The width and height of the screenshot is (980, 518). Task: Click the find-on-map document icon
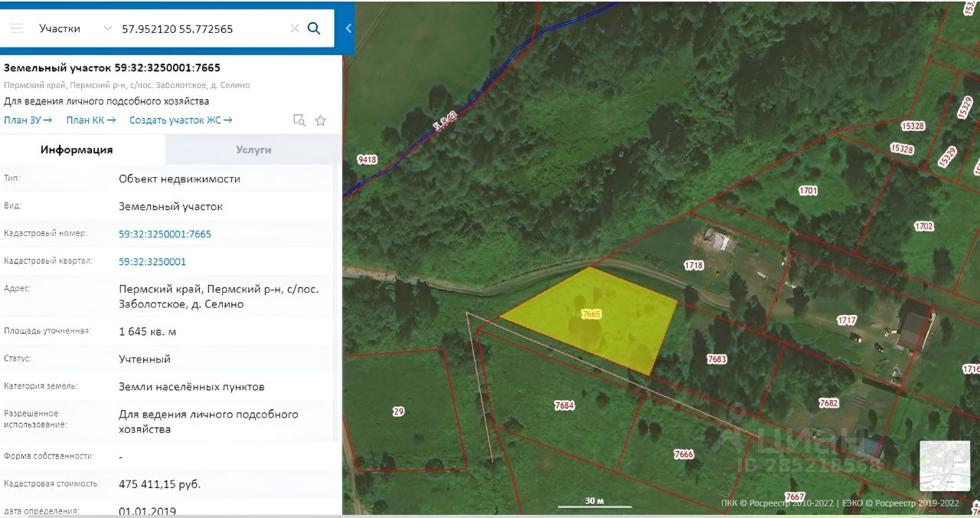coord(299,120)
